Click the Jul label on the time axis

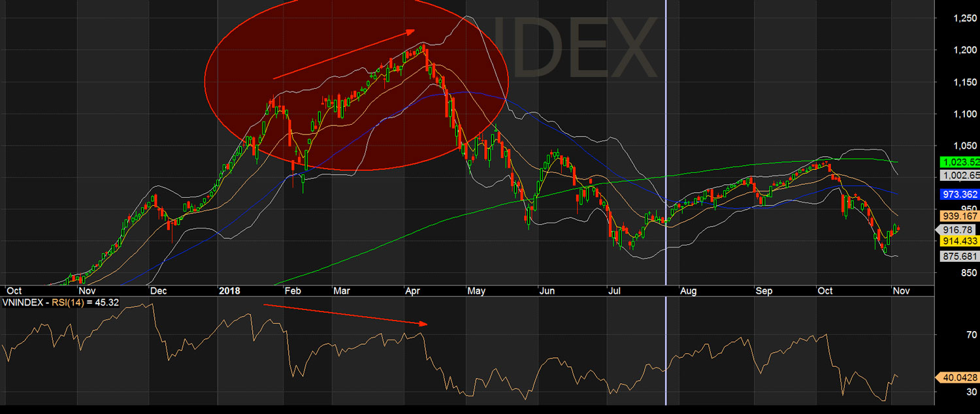click(613, 291)
